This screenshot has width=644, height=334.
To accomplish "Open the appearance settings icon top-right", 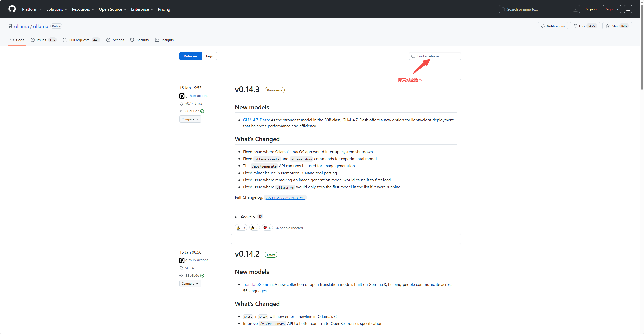I will click(x=628, y=9).
